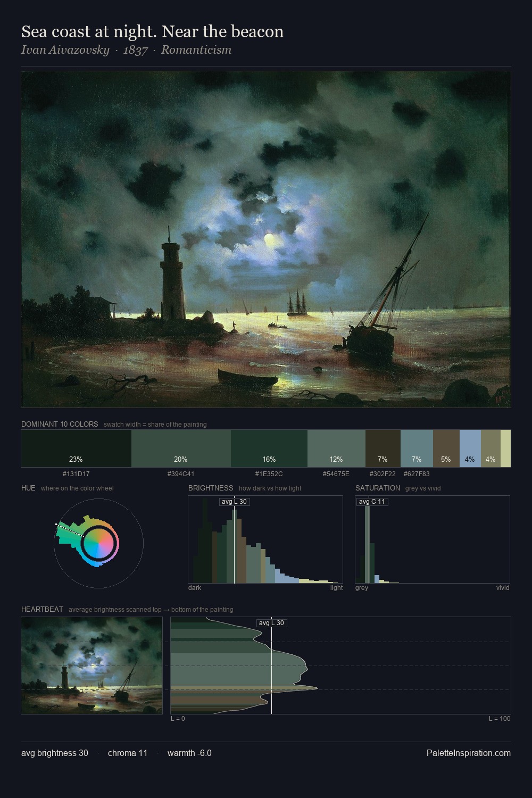The image size is (532, 798).
Task: Select the first 4% light blue swatch
Action: [x=470, y=448]
